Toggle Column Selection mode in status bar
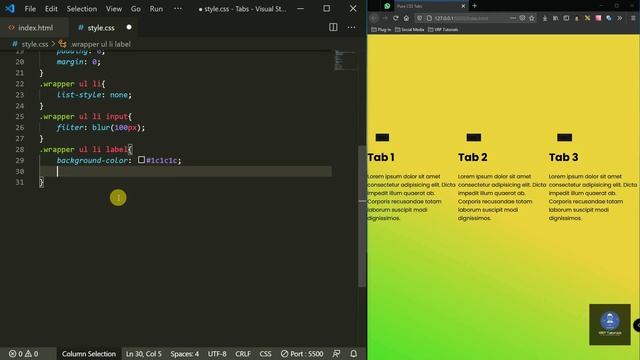Image resolution: width=640 pixels, height=360 pixels. (x=89, y=354)
